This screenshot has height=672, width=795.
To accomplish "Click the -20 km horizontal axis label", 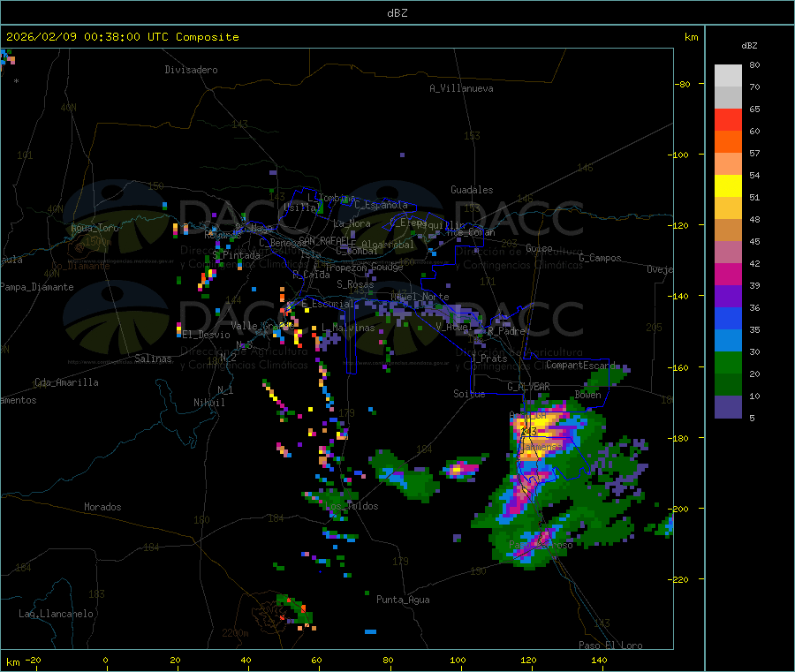I will click(34, 660).
